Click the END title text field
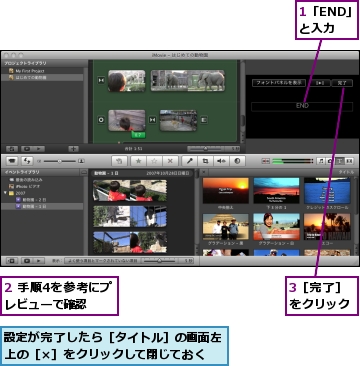Viewport: 360px width, 366px height. [302, 106]
